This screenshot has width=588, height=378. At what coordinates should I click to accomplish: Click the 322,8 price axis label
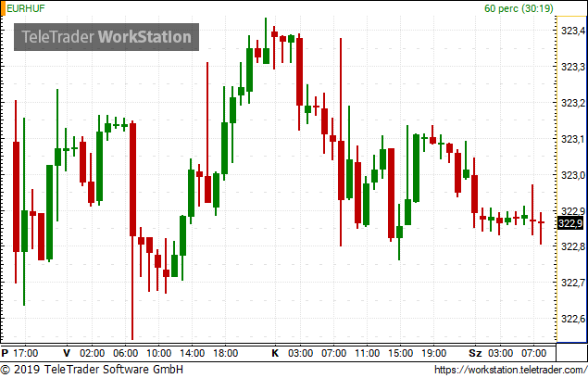(x=572, y=246)
